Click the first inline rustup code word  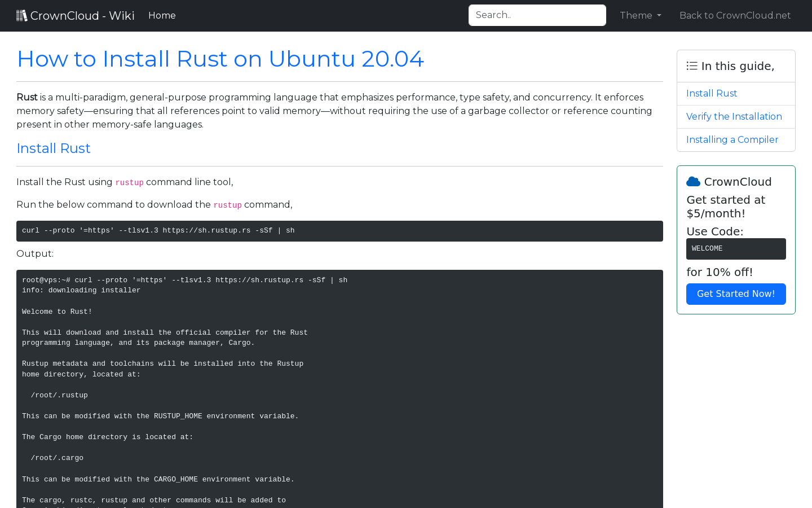pyautogui.click(x=129, y=182)
